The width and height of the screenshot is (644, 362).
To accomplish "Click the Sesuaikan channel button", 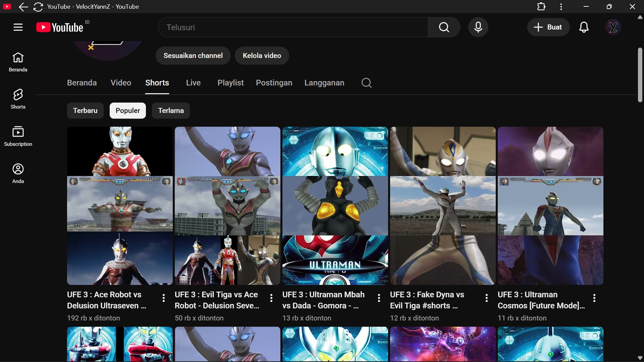I will (193, 56).
